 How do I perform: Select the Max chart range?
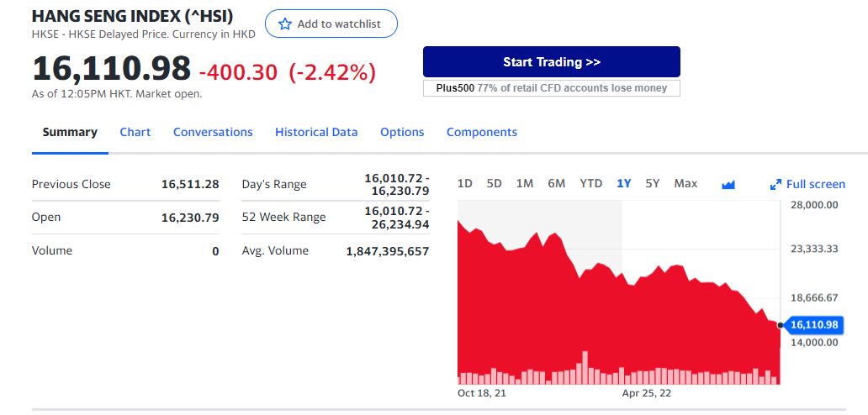pyautogui.click(x=685, y=183)
